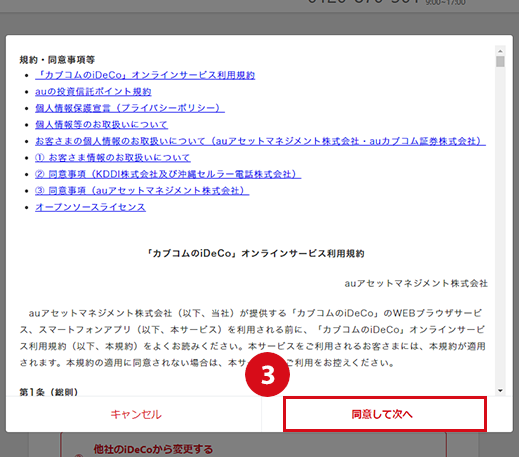
Task: Open the ③ 同意事項 (auアセットマネジメント株式会社) link
Action: 142,191
